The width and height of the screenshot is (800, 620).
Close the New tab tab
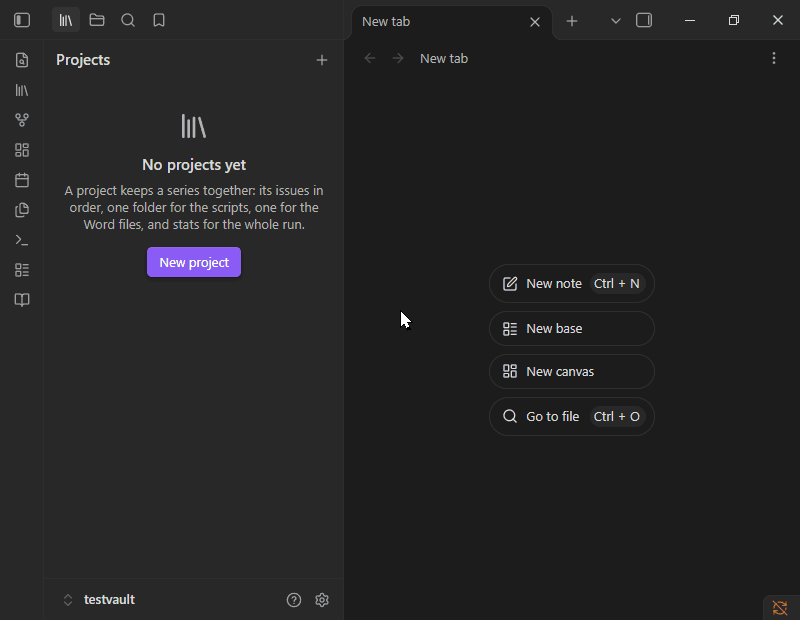point(535,22)
